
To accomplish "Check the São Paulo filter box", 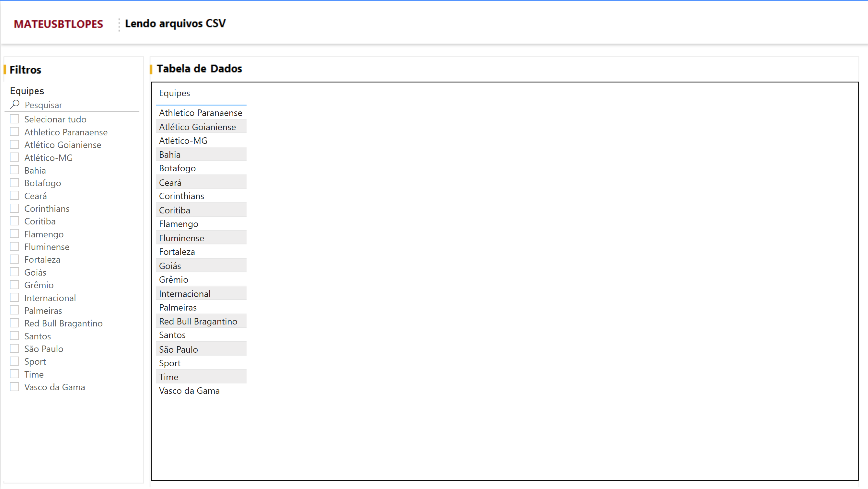I will pos(15,348).
